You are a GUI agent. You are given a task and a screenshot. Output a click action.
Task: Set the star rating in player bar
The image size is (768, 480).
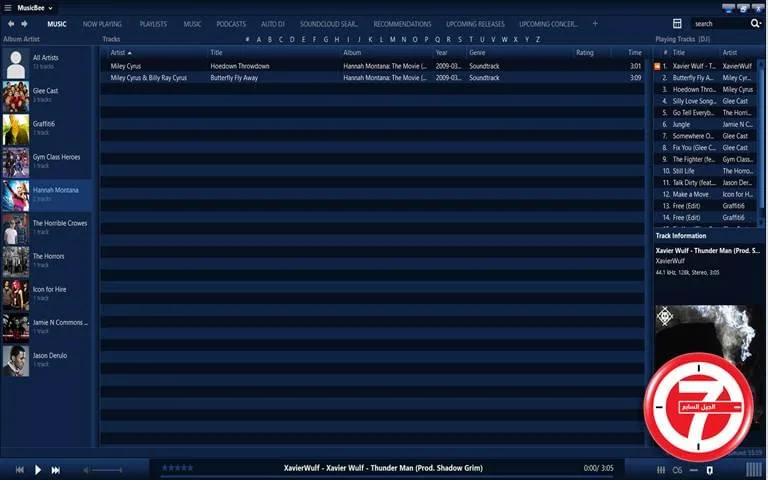click(x=177, y=468)
